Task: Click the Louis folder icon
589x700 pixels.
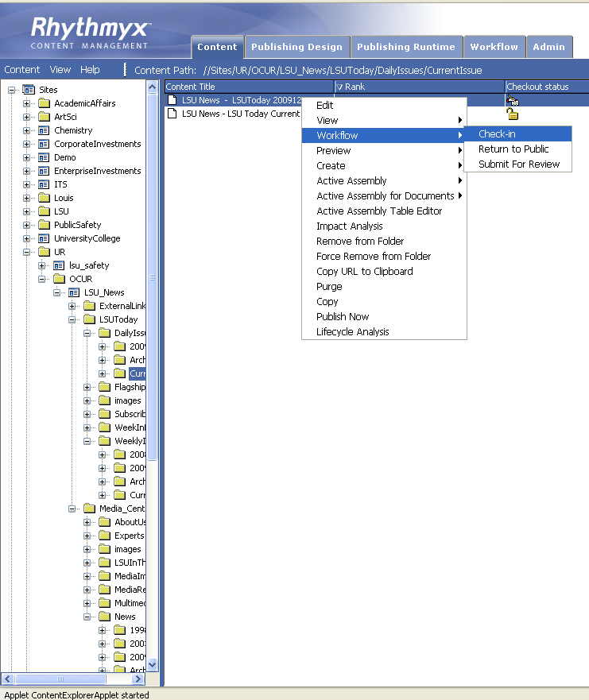Action: (44, 198)
